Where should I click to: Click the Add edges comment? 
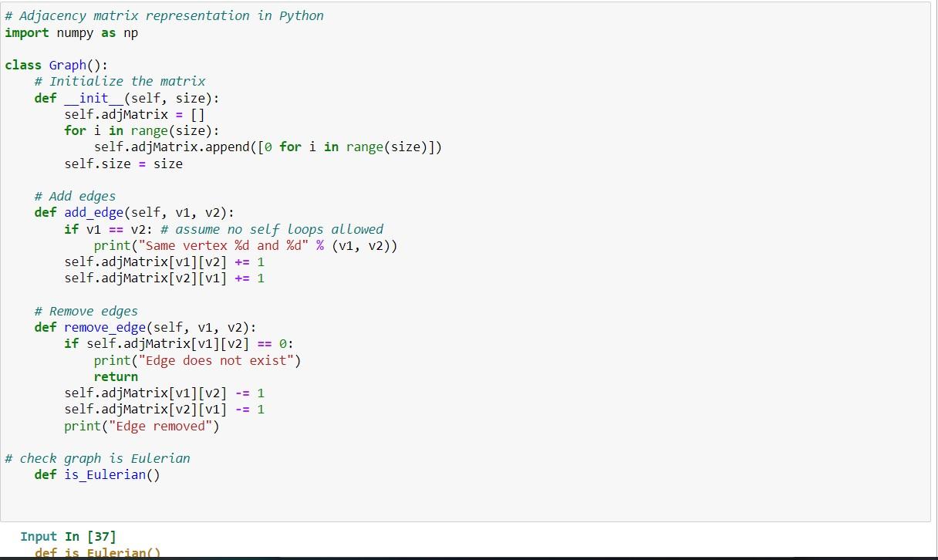pyautogui.click(x=75, y=196)
